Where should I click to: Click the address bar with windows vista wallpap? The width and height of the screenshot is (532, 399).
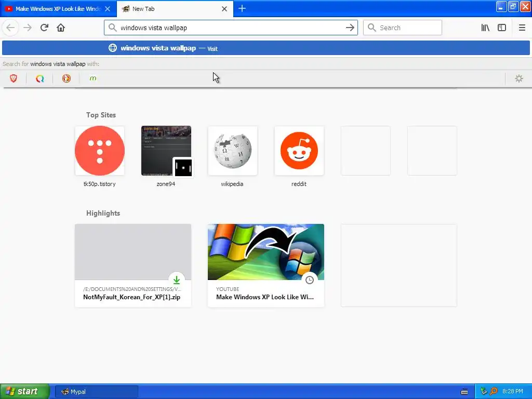(231, 28)
